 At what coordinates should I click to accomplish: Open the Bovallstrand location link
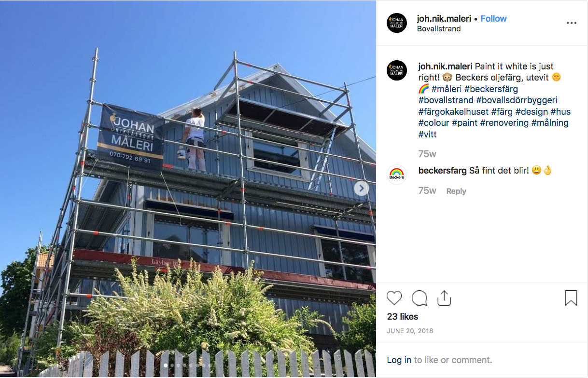439,28
